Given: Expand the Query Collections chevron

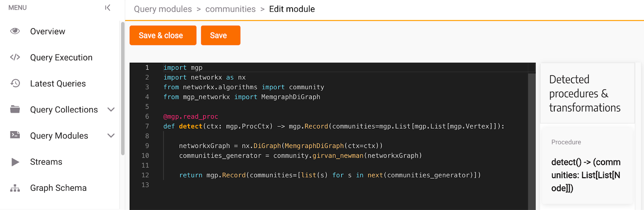Looking at the screenshot, I should point(111,109).
